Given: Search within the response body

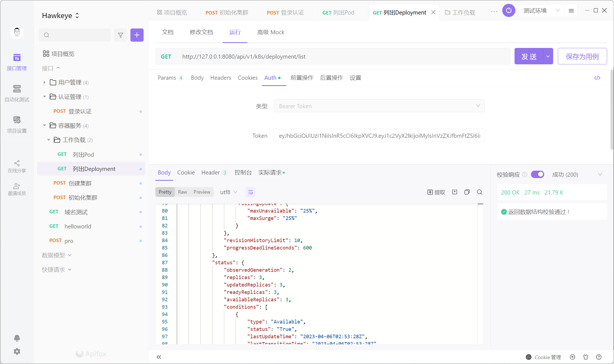Looking at the screenshot, I should point(479,192).
